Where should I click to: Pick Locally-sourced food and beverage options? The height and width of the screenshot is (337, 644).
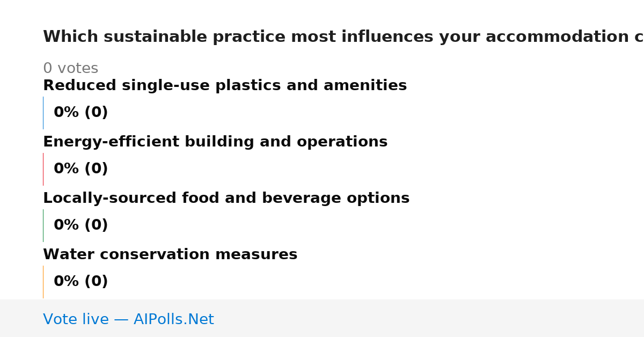point(226,199)
